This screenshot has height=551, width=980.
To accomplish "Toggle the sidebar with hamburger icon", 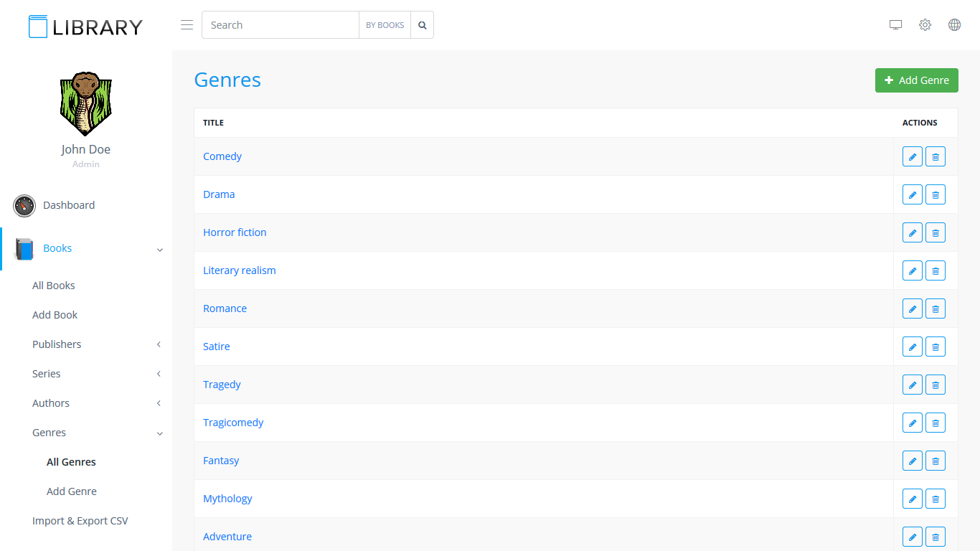I will (x=187, y=25).
